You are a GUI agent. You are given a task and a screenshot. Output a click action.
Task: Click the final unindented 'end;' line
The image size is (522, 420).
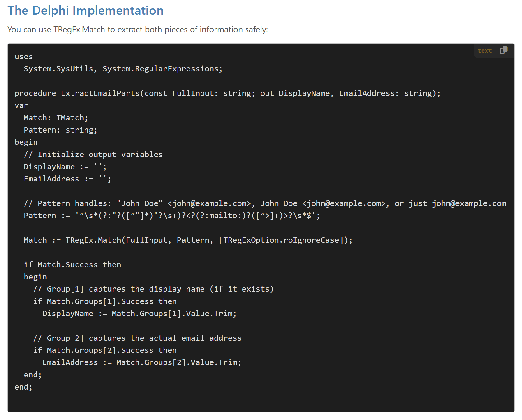click(x=24, y=387)
